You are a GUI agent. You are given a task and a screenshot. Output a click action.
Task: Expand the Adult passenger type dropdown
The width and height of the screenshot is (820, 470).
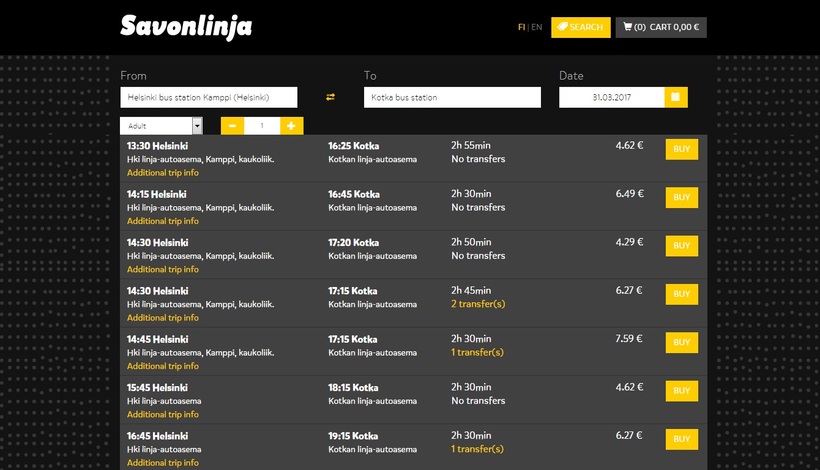tap(196, 126)
